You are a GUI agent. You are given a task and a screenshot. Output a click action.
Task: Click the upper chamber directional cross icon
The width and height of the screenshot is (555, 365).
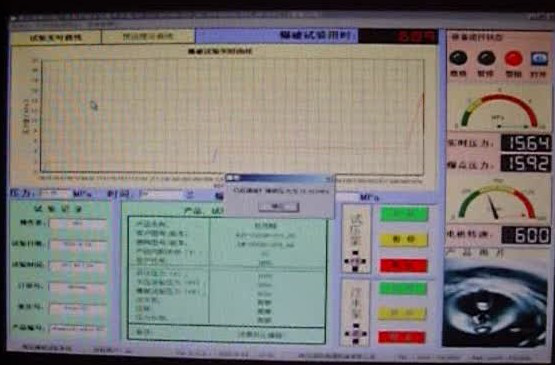[x=355, y=262]
